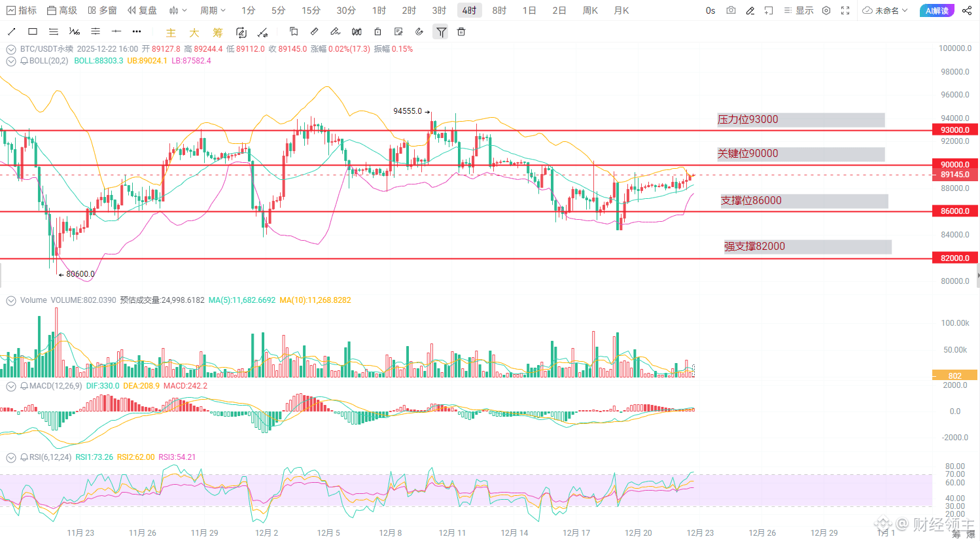Switch to the 1时 timeframe
Screen dimensions: 980x541
pyautogui.click(x=379, y=10)
